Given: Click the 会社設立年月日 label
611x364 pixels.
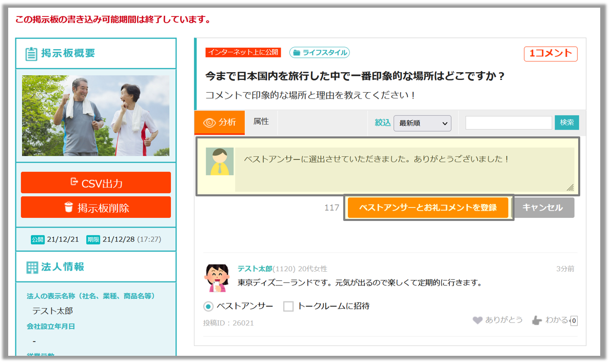Looking at the screenshot, I should point(51,327).
